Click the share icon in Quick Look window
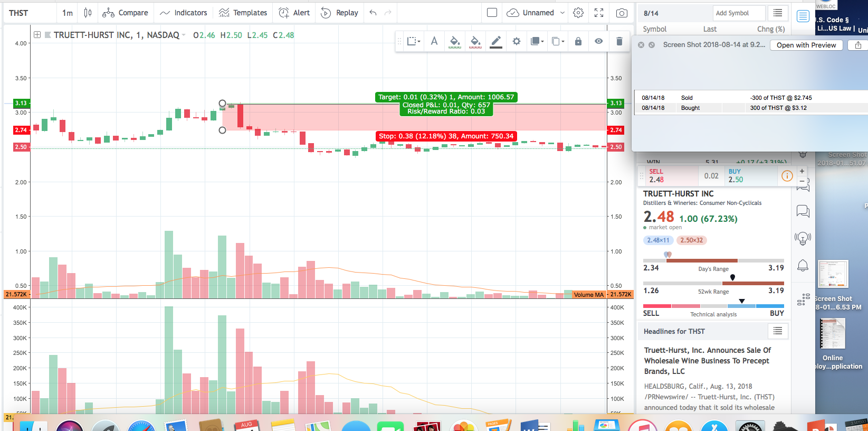868x431 pixels. (x=858, y=45)
